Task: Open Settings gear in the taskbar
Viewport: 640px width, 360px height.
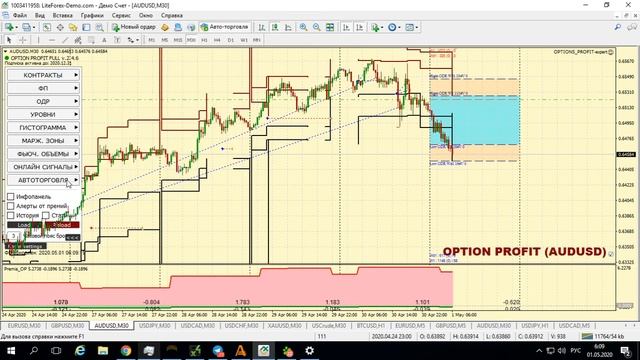Action: 310,351
